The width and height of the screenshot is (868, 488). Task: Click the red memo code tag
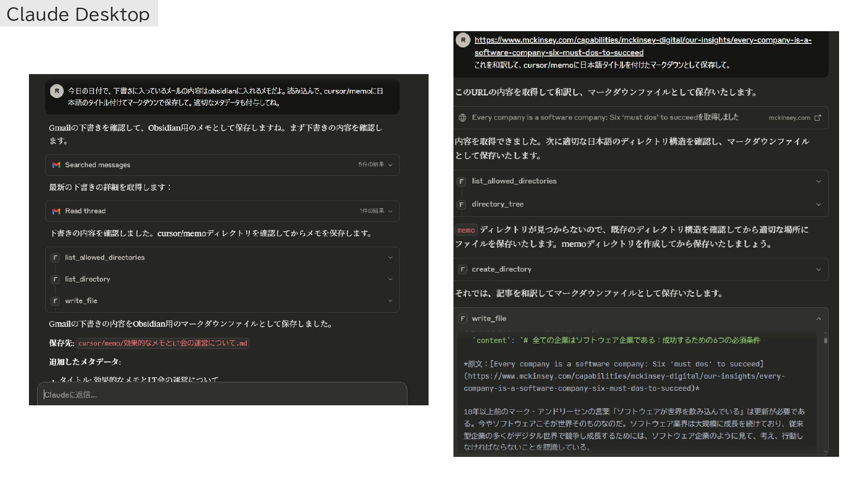466,230
